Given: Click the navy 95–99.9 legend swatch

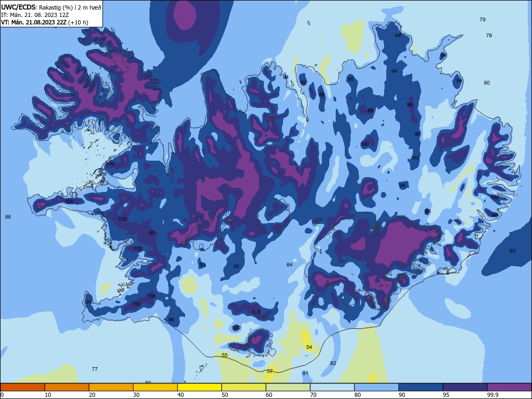Looking at the screenshot, I should pyautogui.click(x=465, y=387).
